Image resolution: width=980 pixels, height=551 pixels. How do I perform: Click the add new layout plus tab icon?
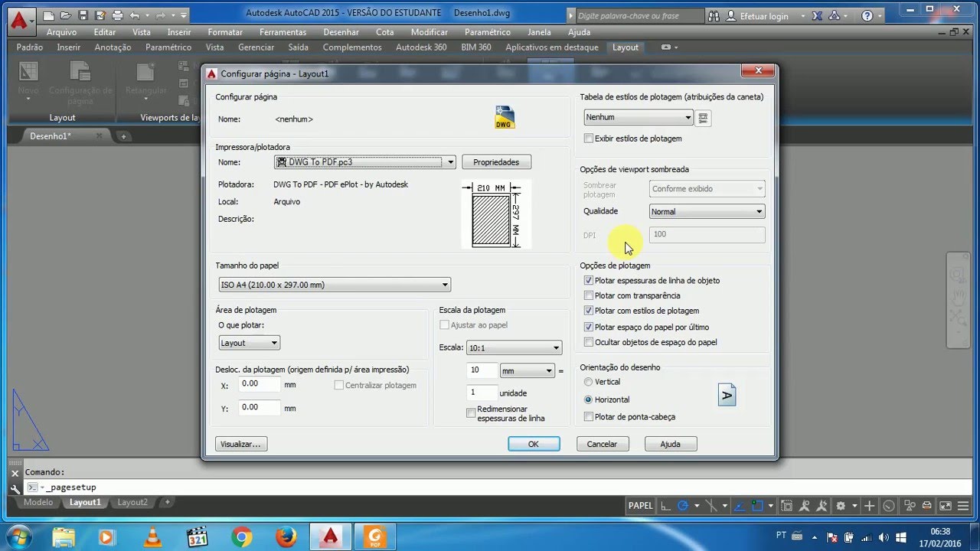(x=168, y=503)
